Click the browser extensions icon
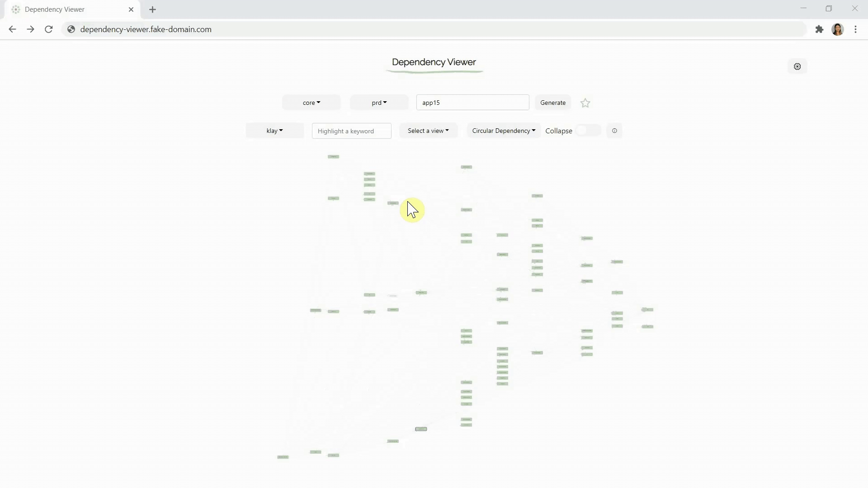 tap(819, 29)
